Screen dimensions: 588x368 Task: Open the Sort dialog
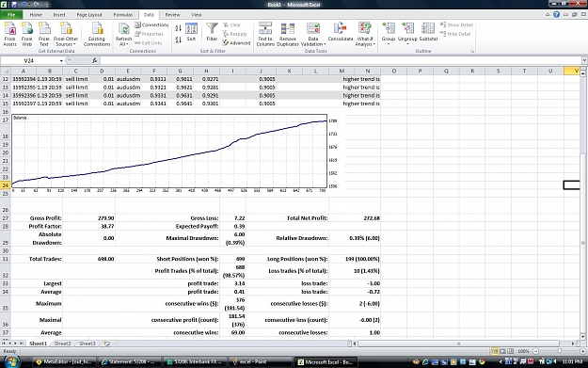pos(191,32)
